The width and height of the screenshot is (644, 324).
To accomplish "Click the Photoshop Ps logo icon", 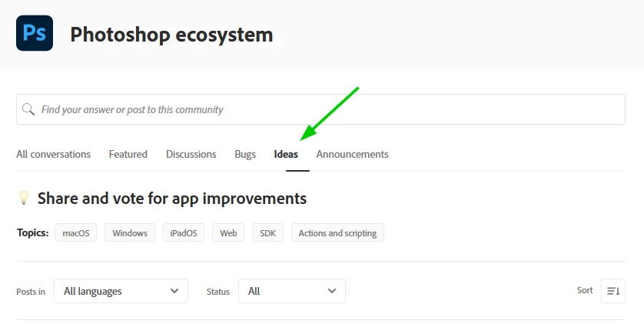I will (35, 33).
